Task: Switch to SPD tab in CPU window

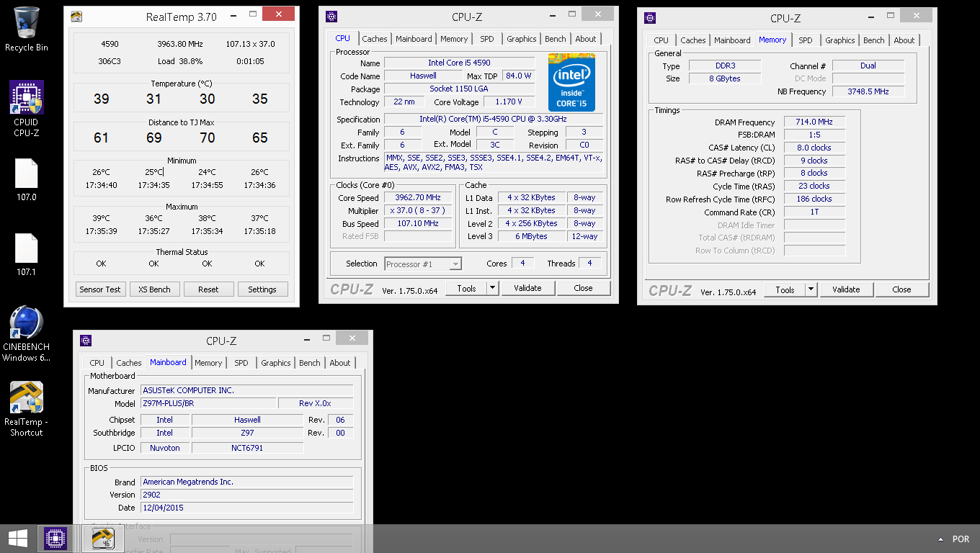Action: click(x=487, y=39)
